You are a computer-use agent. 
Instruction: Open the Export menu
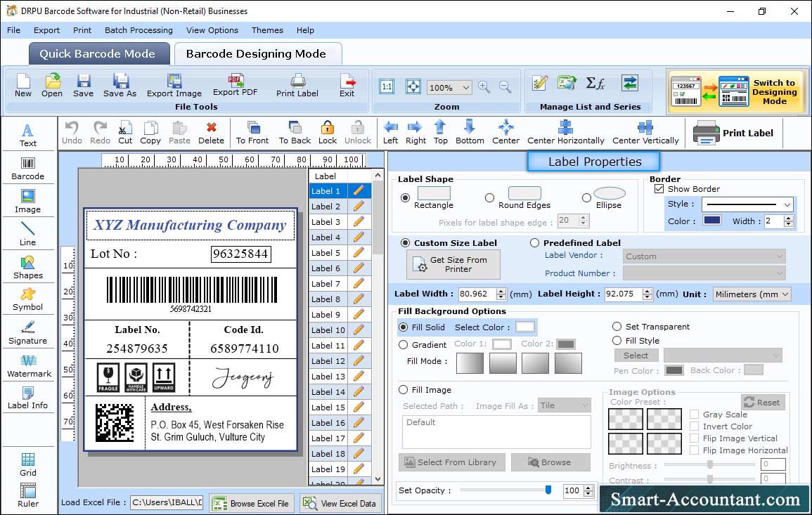(46, 30)
